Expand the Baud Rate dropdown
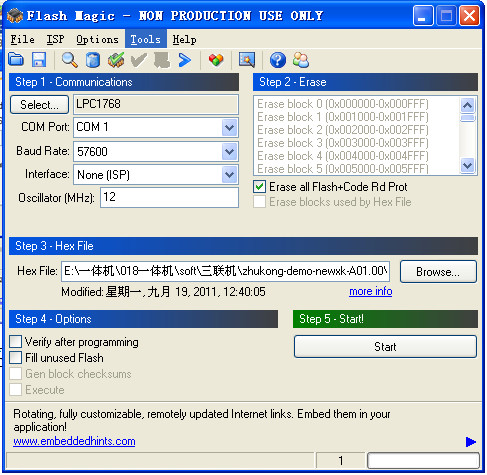The width and height of the screenshot is (487, 475). click(x=229, y=152)
